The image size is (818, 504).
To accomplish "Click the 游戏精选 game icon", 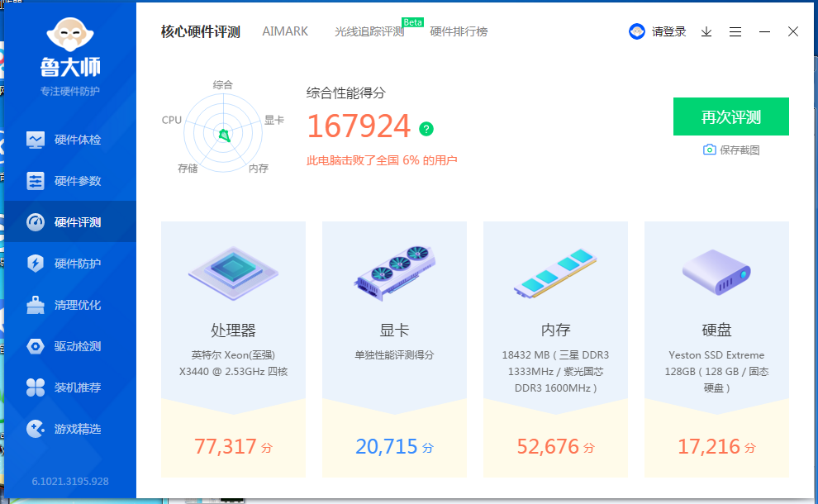I will (x=36, y=428).
